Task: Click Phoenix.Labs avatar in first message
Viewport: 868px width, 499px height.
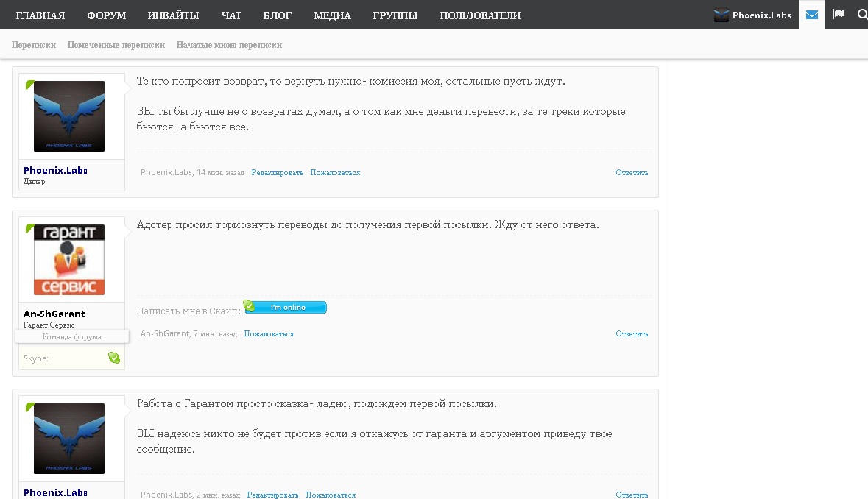Action: pyautogui.click(x=69, y=116)
